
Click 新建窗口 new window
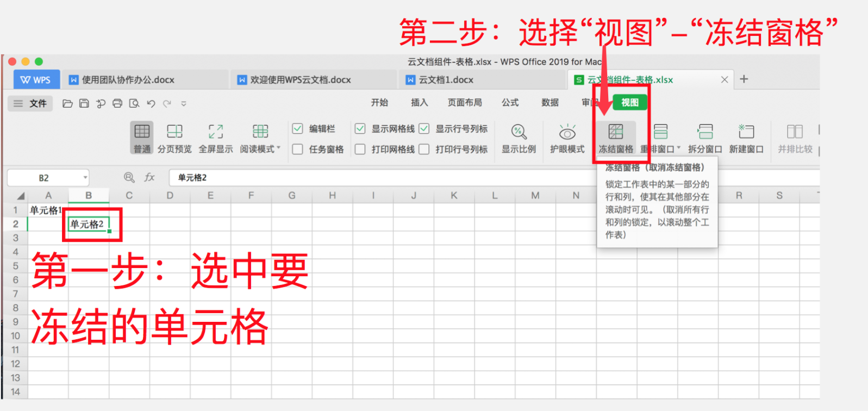click(746, 138)
